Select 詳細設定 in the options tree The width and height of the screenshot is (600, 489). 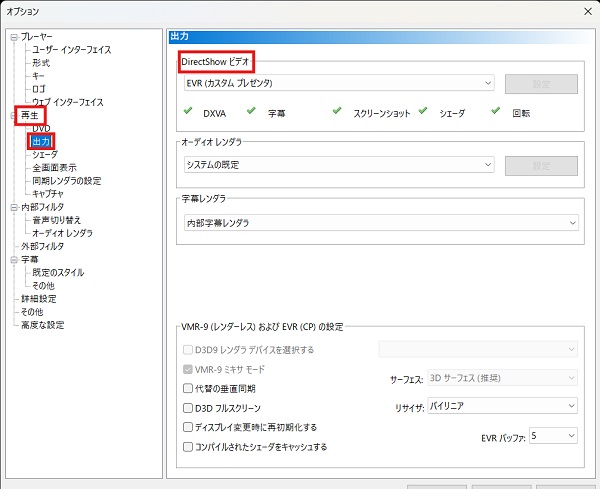pyautogui.click(x=39, y=298)
